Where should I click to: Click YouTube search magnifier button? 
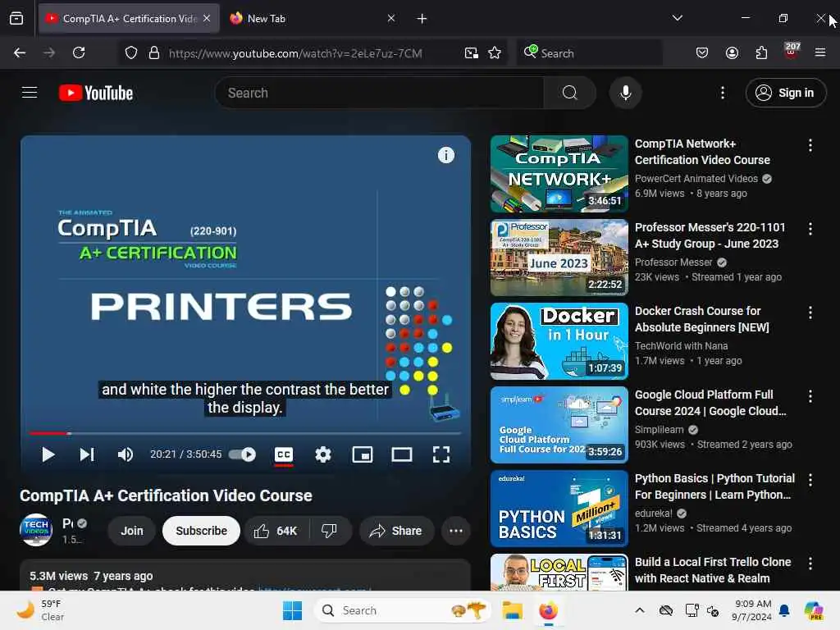[x=570, y=93]
